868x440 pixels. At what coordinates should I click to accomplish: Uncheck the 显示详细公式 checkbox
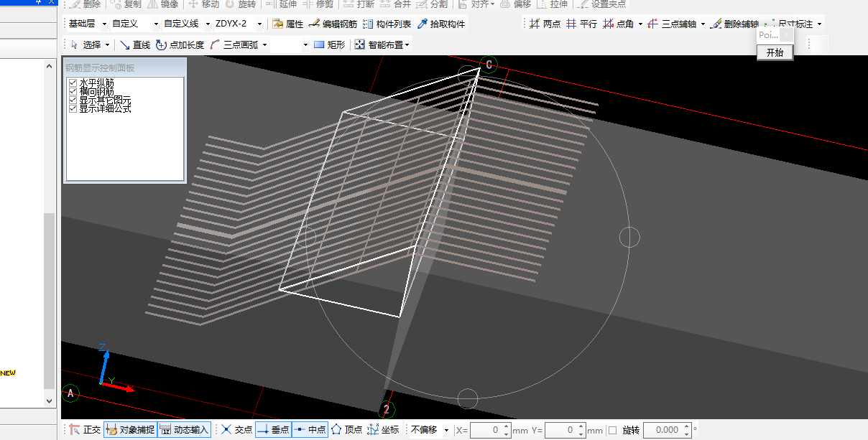tap(73, 109)
